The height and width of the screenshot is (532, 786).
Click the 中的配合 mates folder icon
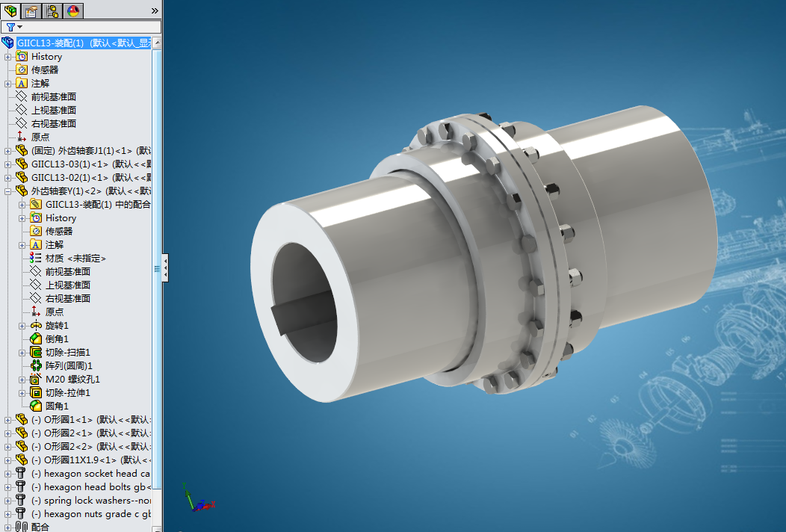click(x=36, y=204)
